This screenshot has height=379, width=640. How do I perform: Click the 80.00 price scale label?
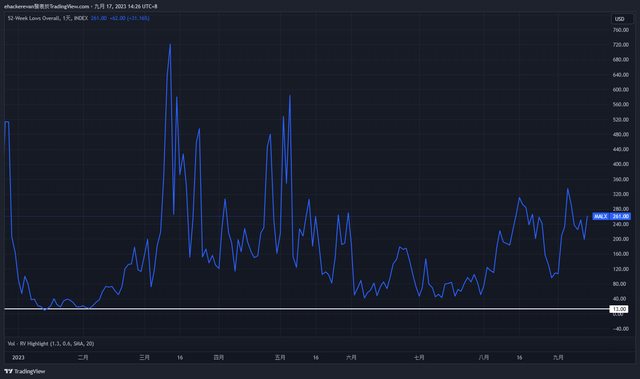point(620,284)
